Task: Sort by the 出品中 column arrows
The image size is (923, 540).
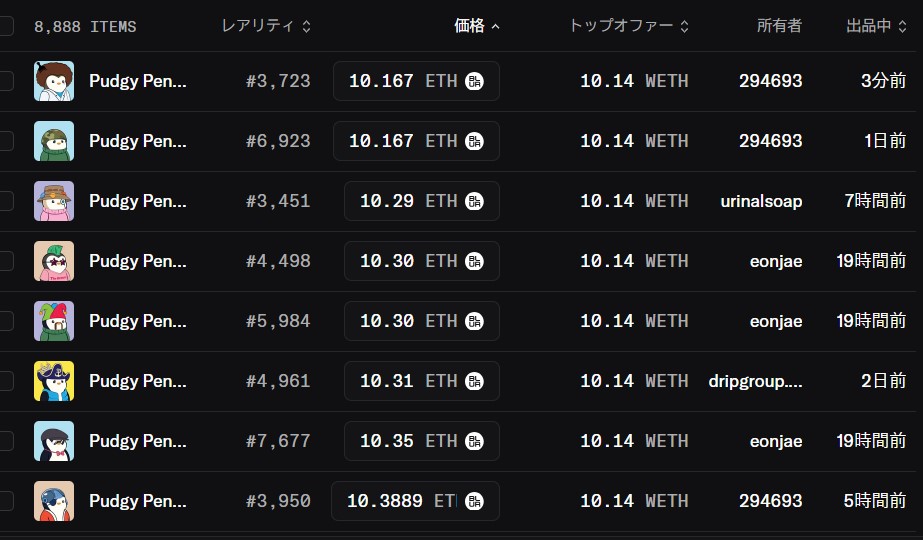Action: pyautogui.click(x=902, y=26)
